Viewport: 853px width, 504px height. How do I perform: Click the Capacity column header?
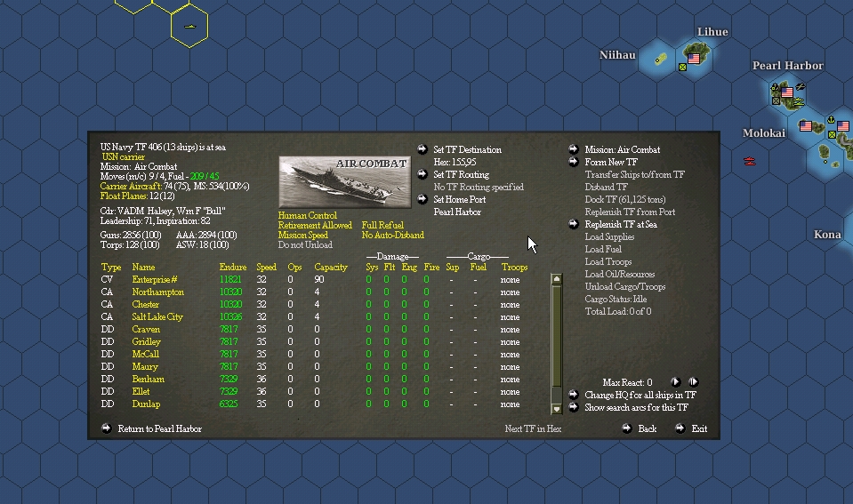click(x=330, y=267)
